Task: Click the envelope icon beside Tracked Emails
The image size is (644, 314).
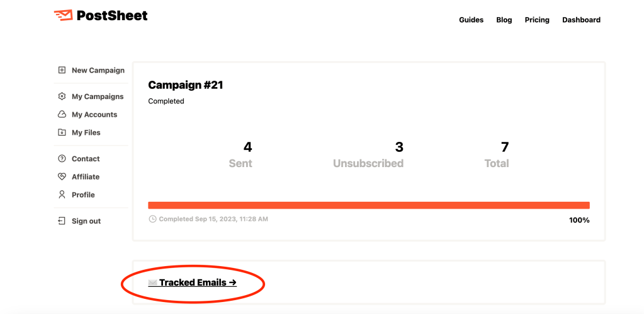Action: tap(152, 282)
